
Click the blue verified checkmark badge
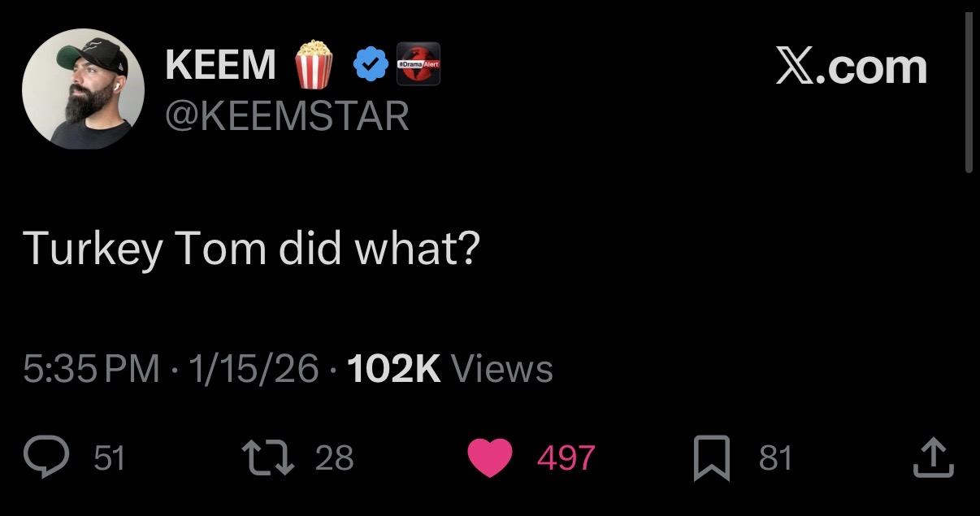(371, 66)
